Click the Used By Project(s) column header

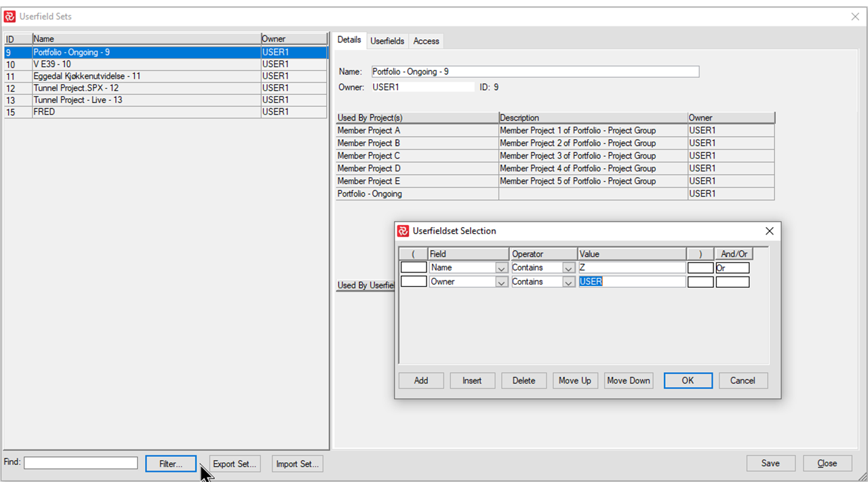click(417, 118)
